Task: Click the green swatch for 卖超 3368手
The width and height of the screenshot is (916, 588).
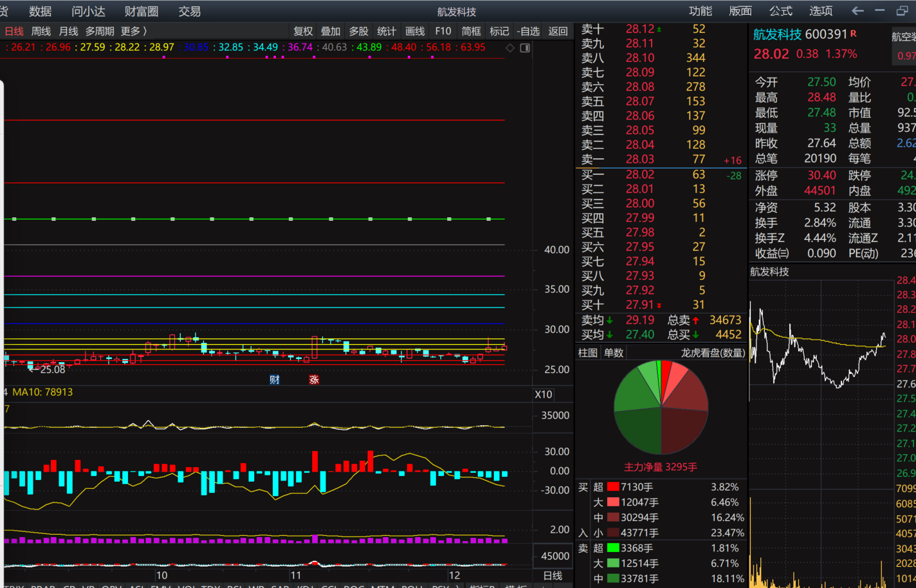Action: 613,548
